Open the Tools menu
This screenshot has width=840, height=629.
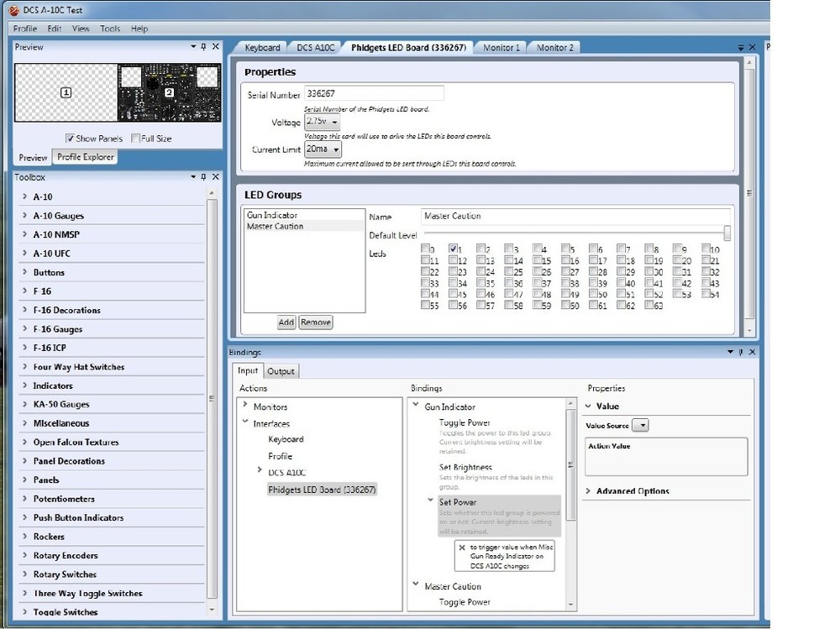click(x=110, y=29)
